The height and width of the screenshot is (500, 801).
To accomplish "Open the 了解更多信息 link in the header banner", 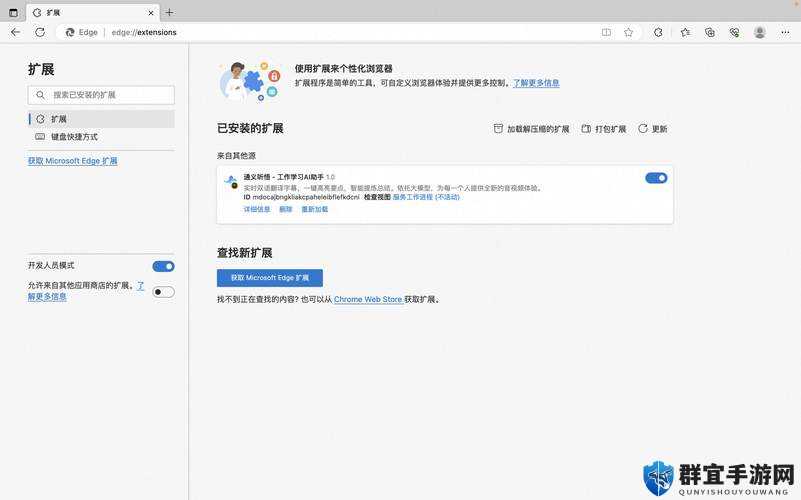I will tap(536, 83).
